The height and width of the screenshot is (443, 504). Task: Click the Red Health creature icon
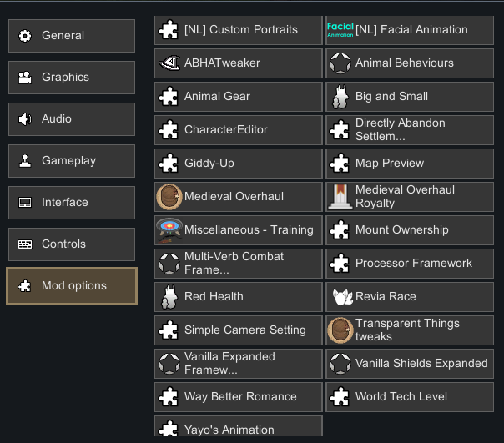169,297
